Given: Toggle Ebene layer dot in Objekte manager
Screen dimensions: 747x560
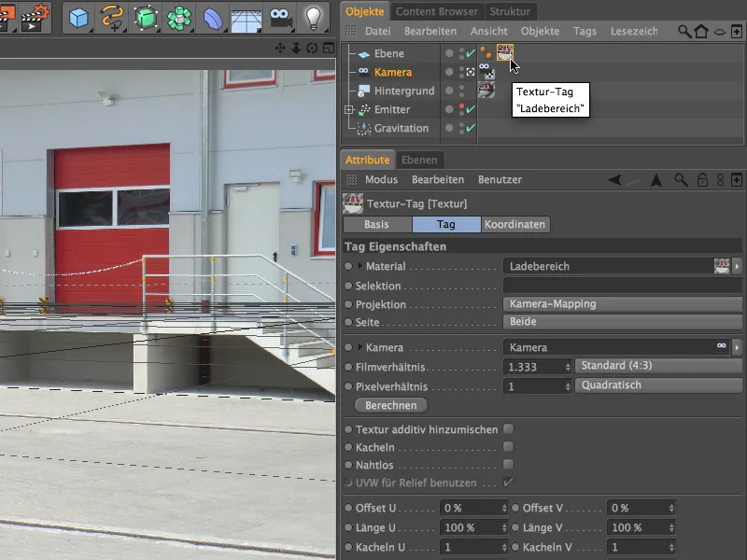Looking at the screenshot, I should [x=449, y=53].
